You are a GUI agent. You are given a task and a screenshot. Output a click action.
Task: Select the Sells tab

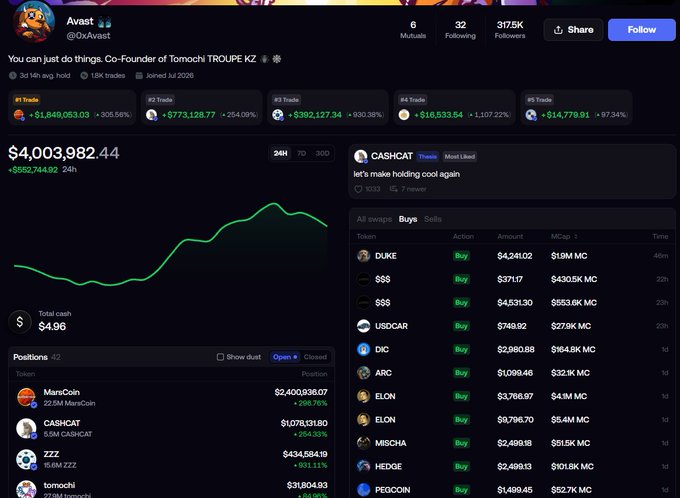coord(432,219)
